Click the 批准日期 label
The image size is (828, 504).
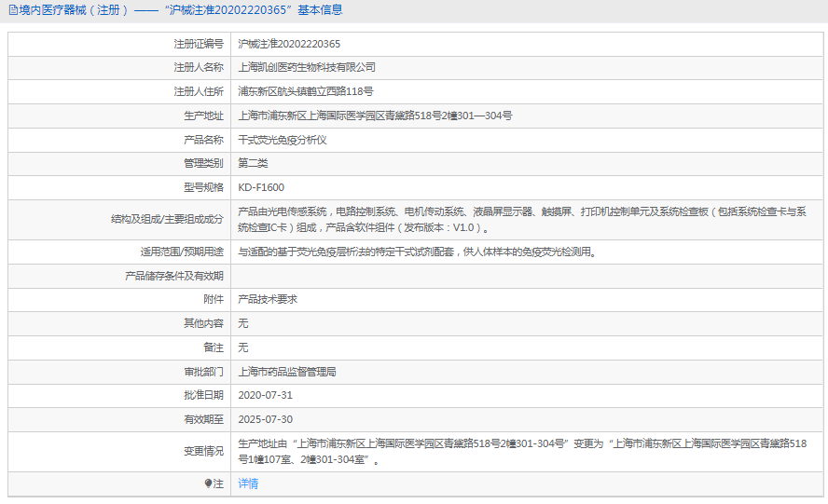203,395
